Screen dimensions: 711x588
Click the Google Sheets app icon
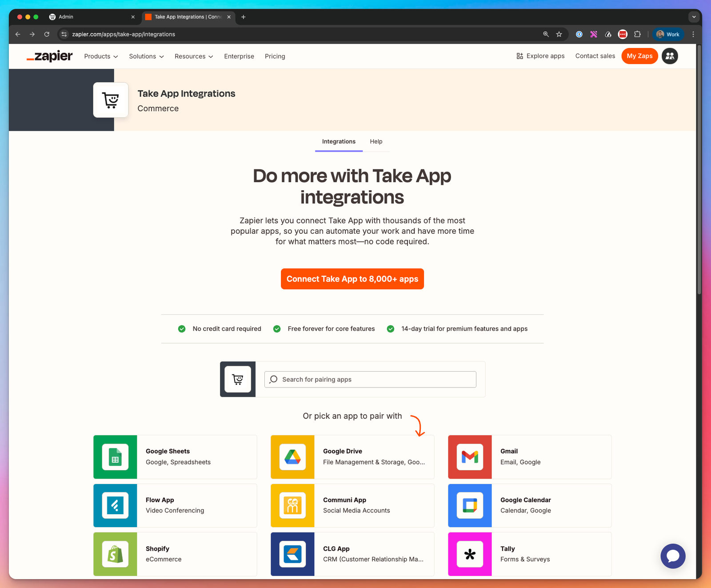coord(115,457)
